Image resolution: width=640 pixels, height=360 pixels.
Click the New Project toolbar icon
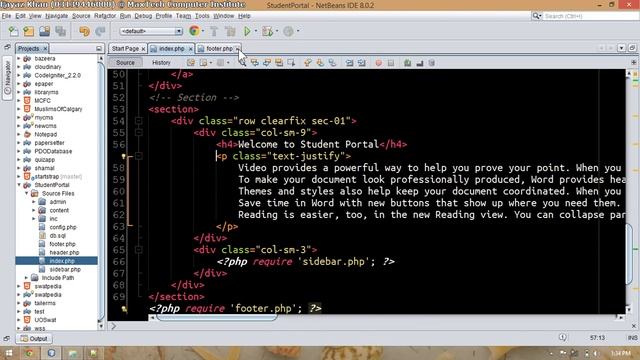click(x=29, y=31)
